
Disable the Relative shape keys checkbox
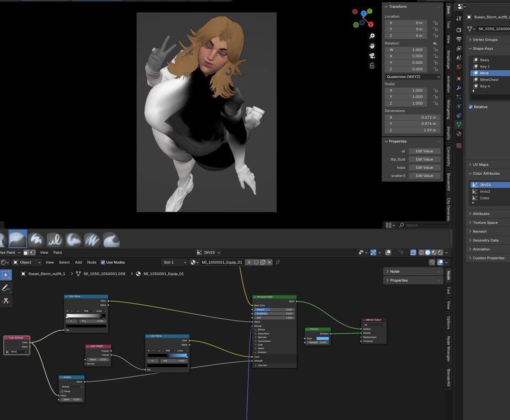(x=470, y=107)
